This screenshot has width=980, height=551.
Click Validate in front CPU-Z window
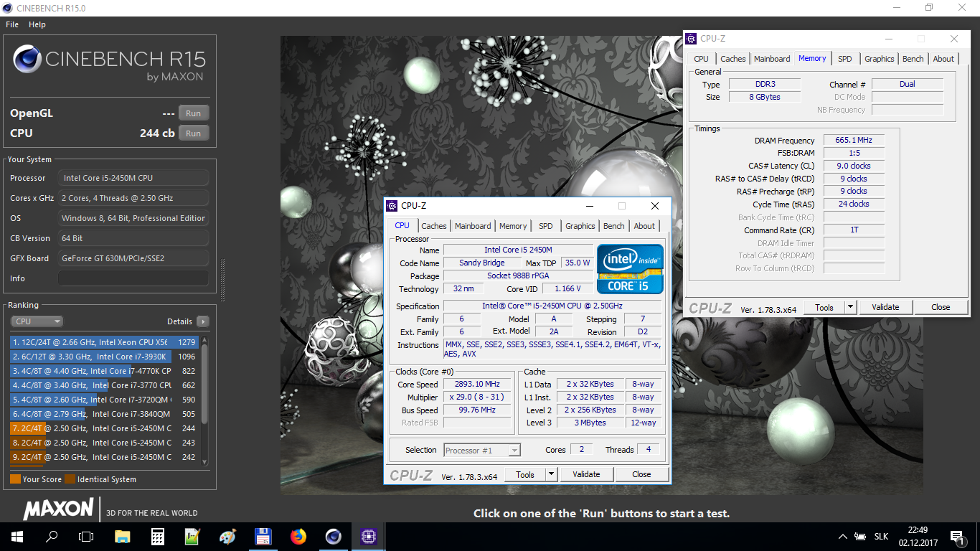(x=586, y=474)
